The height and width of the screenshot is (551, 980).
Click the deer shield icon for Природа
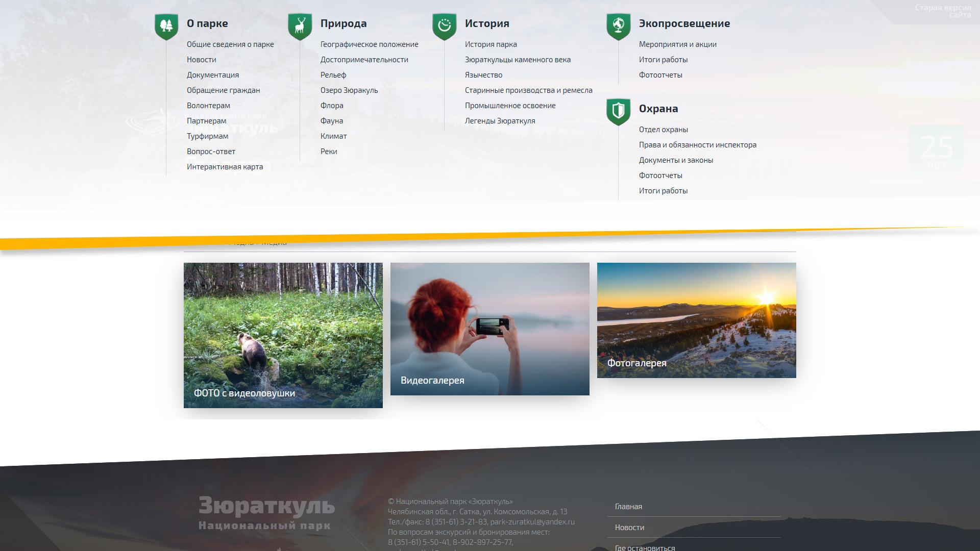tap(300, 26)
